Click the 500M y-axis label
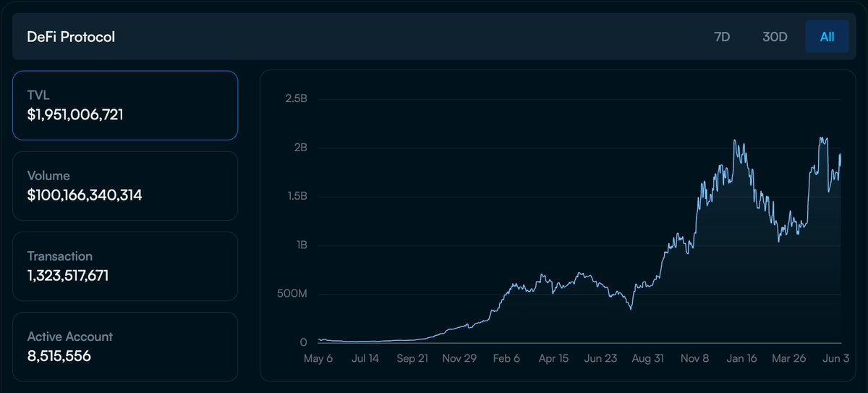The width and height of the screenshot is (868, 393). [x=292, y=294]
